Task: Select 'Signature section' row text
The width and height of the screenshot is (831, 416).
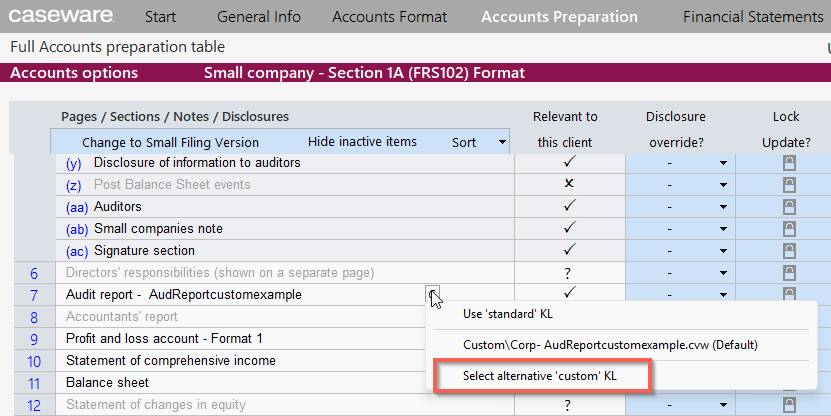Action: [144, 250]
